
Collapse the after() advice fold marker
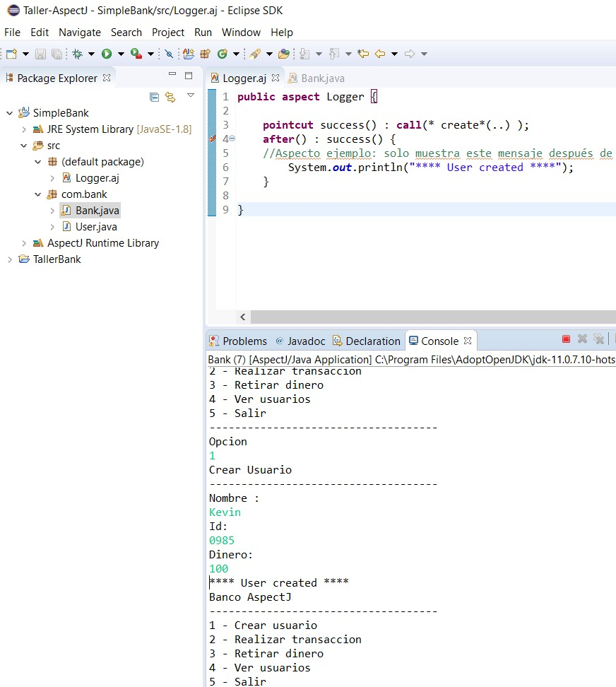232,139
